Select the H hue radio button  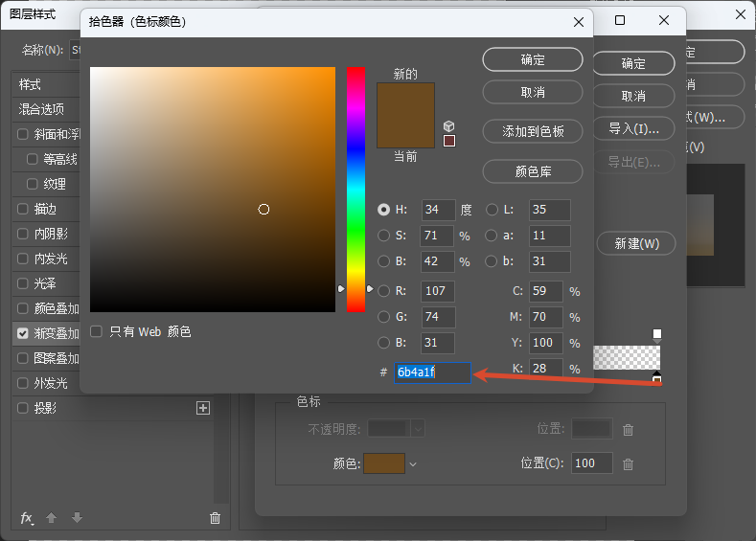click(x=384, y=210)
